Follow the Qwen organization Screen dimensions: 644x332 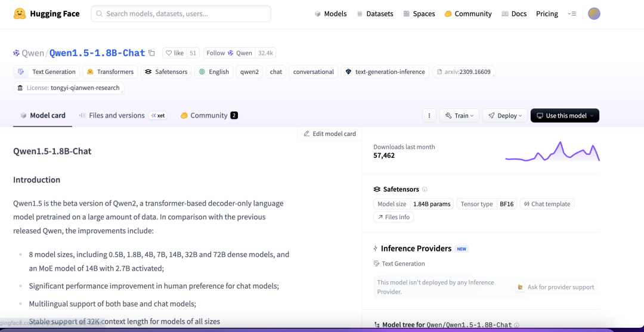click(229, 53)
